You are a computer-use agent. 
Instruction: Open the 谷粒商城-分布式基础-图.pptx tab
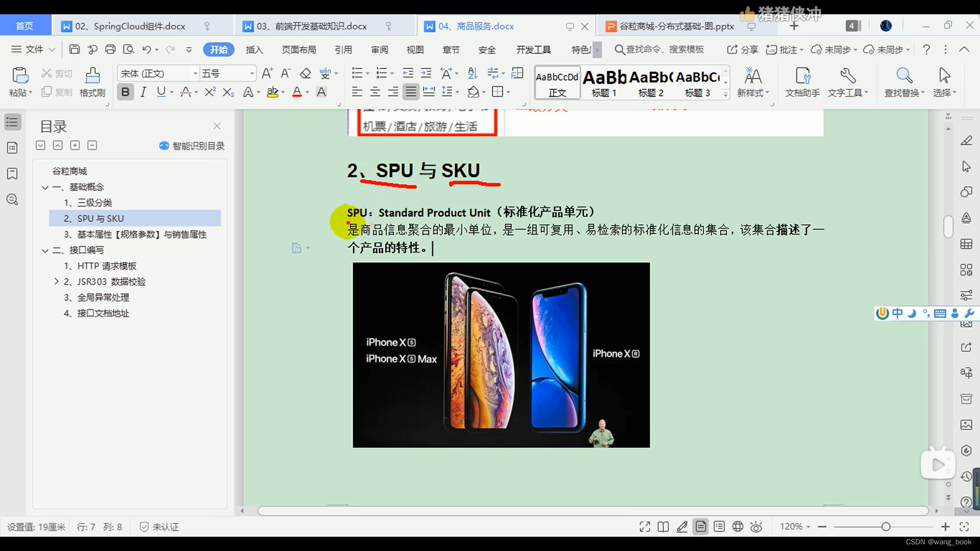(677, 26)
